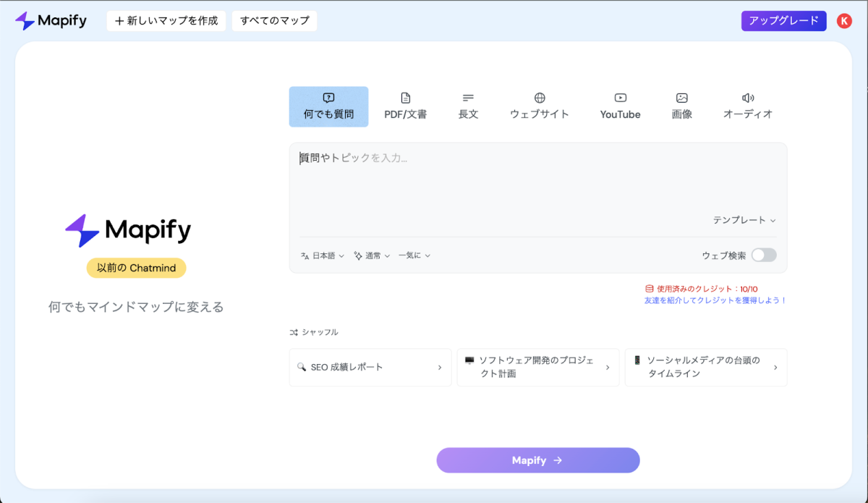Enable the ウェブ検索 web search toggle
Image resolution: width=868 pixels, height=503 pixels.
[x=764, y=255]
